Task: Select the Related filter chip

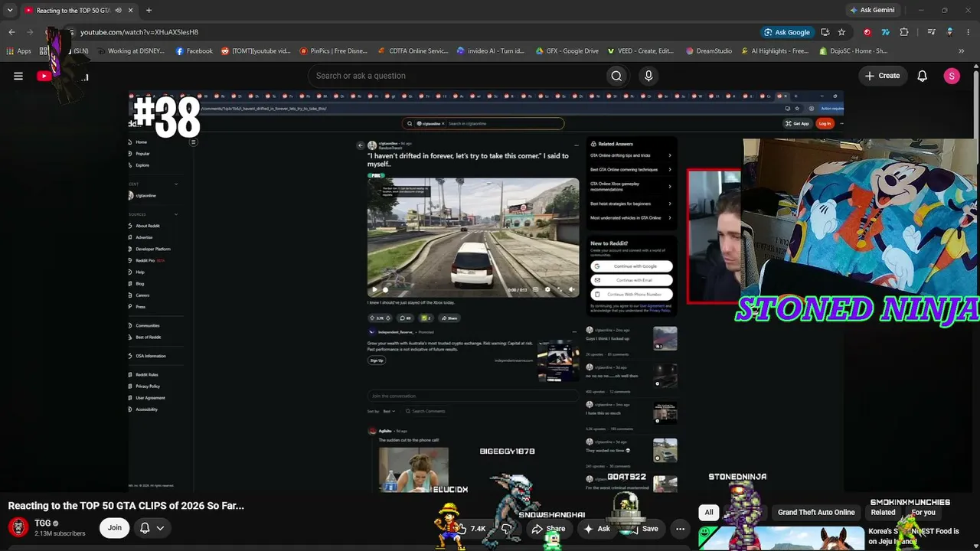Action: point(883,513)
